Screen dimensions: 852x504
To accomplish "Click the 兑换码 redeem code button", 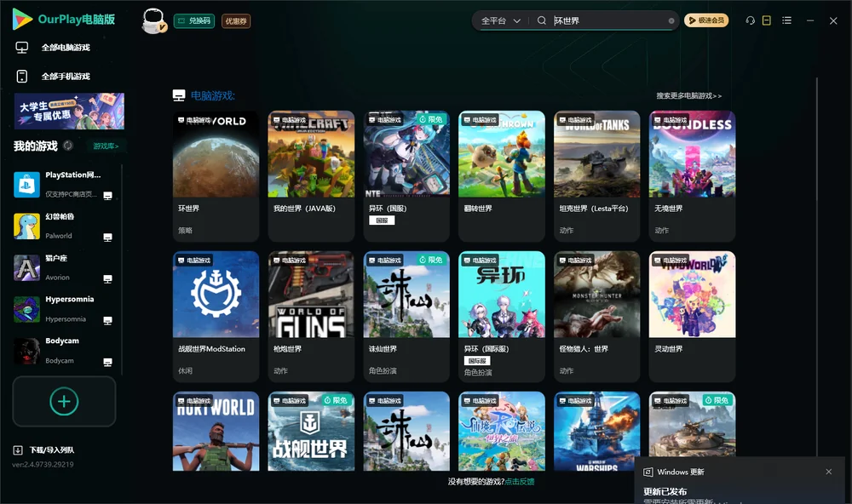I will point(194,21).
